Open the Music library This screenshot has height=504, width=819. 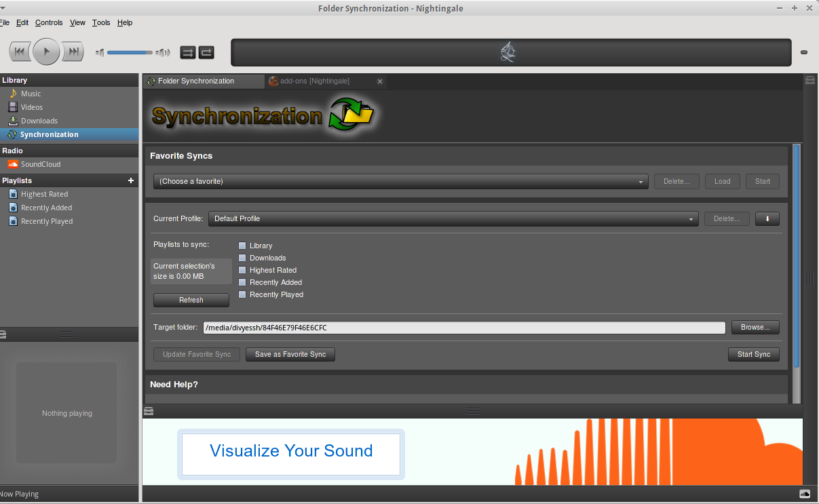tap(31, 94)
